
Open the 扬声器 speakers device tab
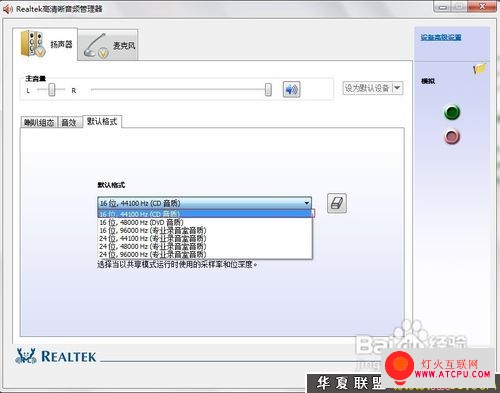(x=45, y=44)
